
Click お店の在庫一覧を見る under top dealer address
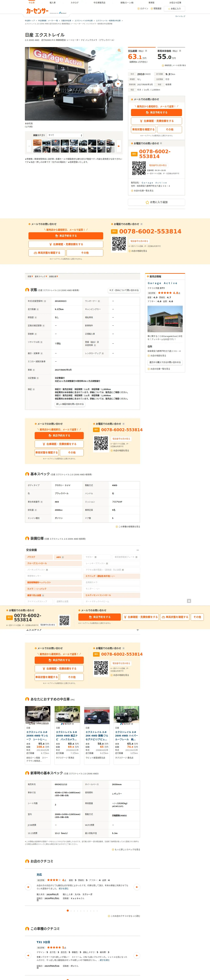(x=143, y=191)
